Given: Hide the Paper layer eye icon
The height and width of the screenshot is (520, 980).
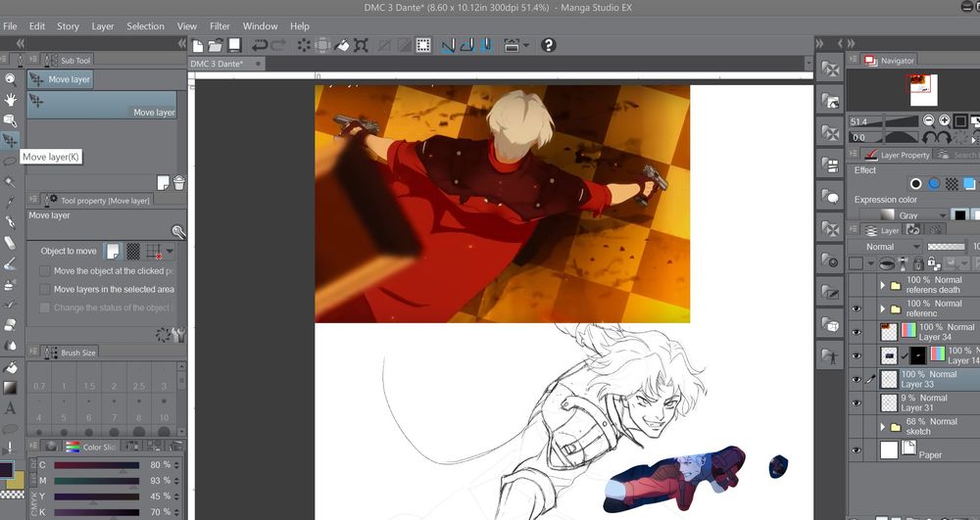Looking at the screenshot, I should 856,450.
